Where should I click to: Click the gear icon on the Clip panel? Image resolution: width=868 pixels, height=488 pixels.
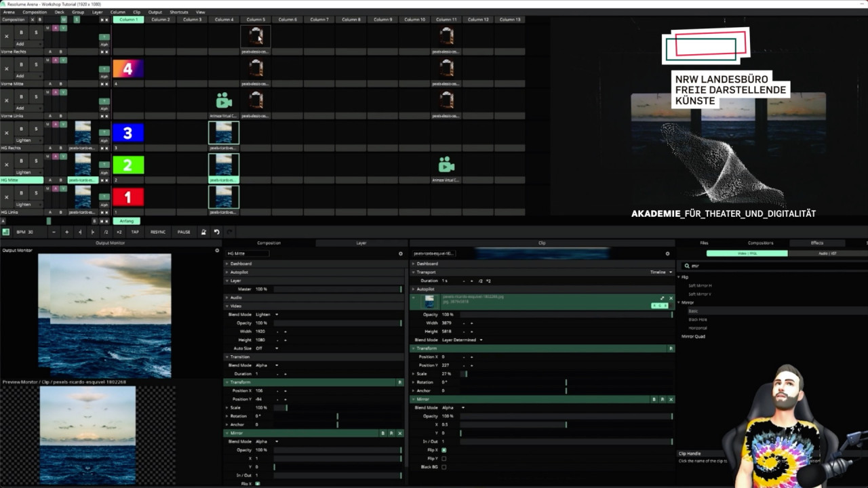(x=668, y=252)
